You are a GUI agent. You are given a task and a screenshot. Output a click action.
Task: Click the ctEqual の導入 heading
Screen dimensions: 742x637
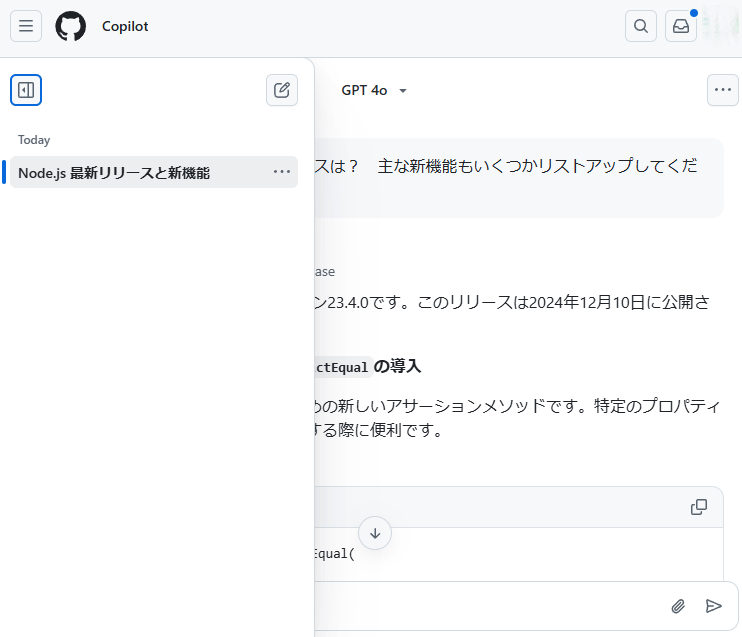tap(368, 367)
